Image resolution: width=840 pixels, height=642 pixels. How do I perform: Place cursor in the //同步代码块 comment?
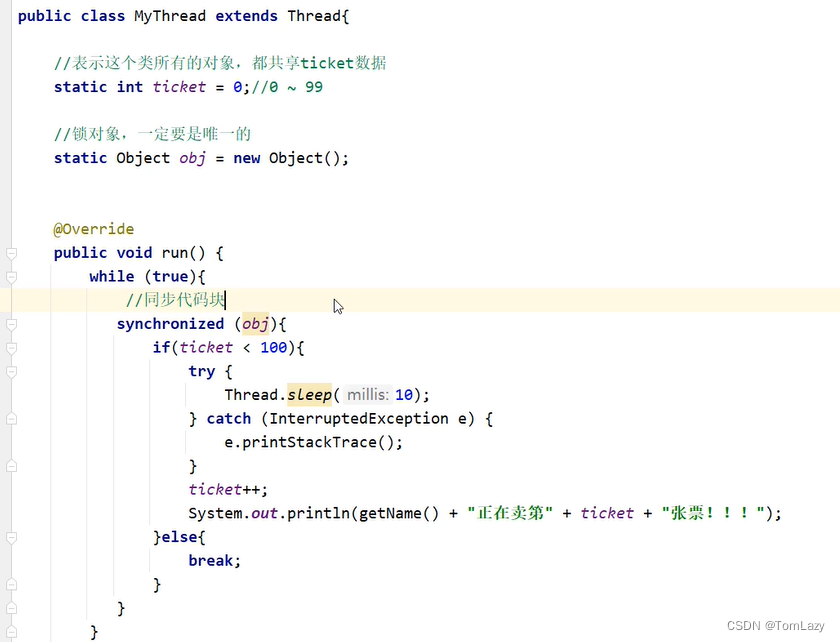point(175,300)
